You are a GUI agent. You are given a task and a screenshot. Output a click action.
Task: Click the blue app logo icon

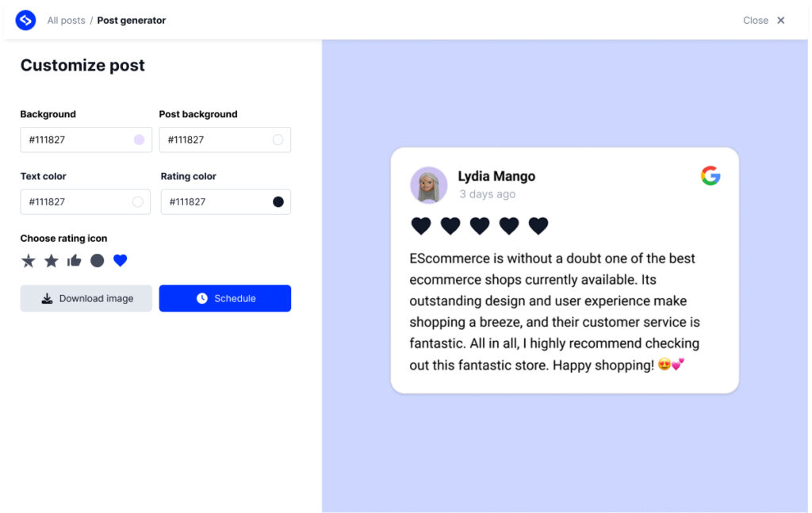point(26,21)
